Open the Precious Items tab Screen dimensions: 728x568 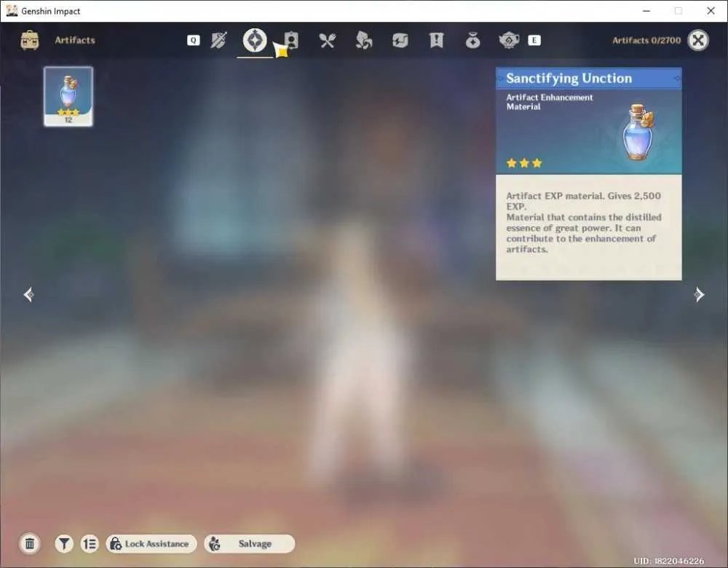[472, 40]
